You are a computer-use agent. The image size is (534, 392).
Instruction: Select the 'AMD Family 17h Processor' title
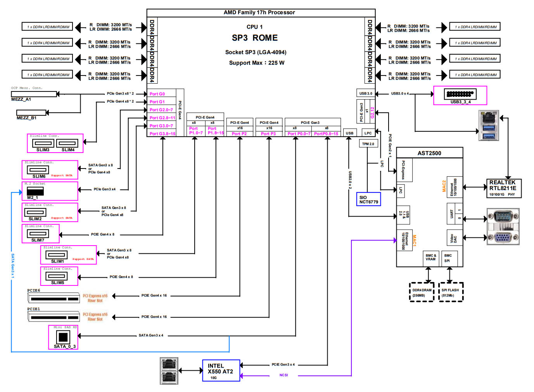(x=259, y=12)
